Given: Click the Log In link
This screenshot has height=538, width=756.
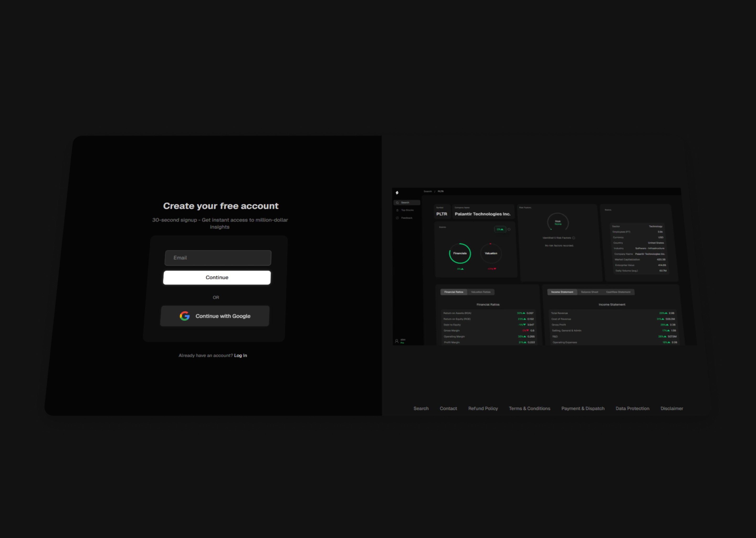Looking at the screenshot, I should click(240, 355).
